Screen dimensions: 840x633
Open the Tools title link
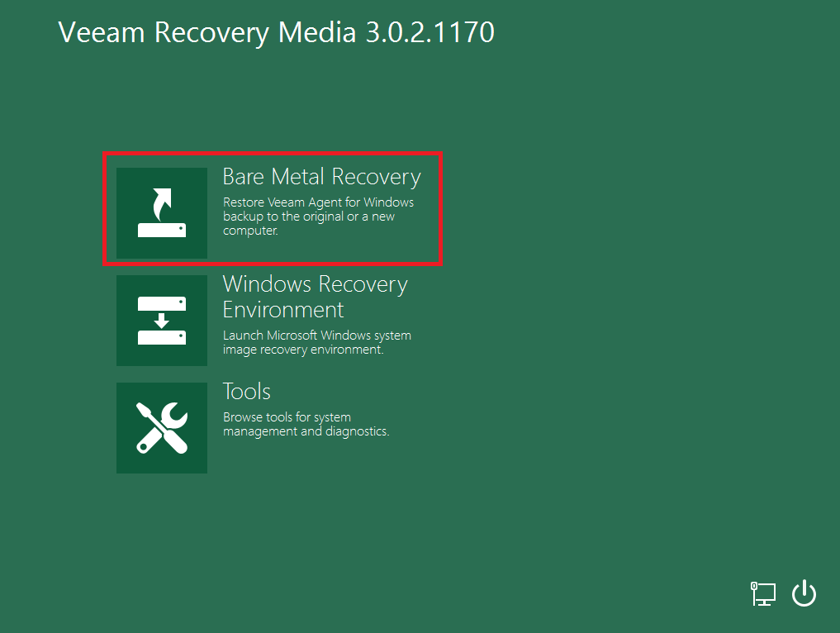pyautogui.click(x=246, y=391)
